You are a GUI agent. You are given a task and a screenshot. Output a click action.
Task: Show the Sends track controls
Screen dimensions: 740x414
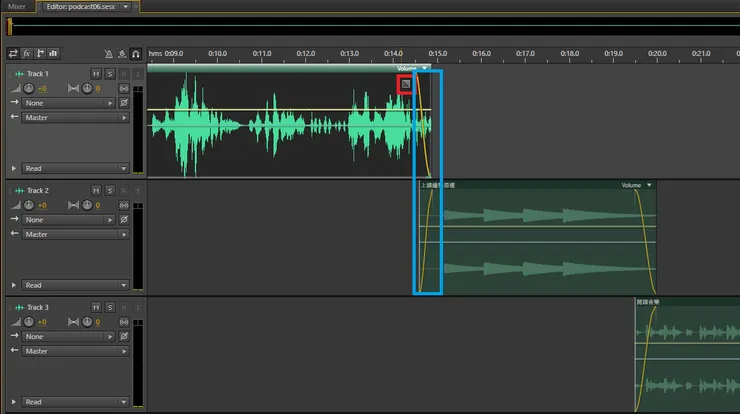[x=40, y=53]
